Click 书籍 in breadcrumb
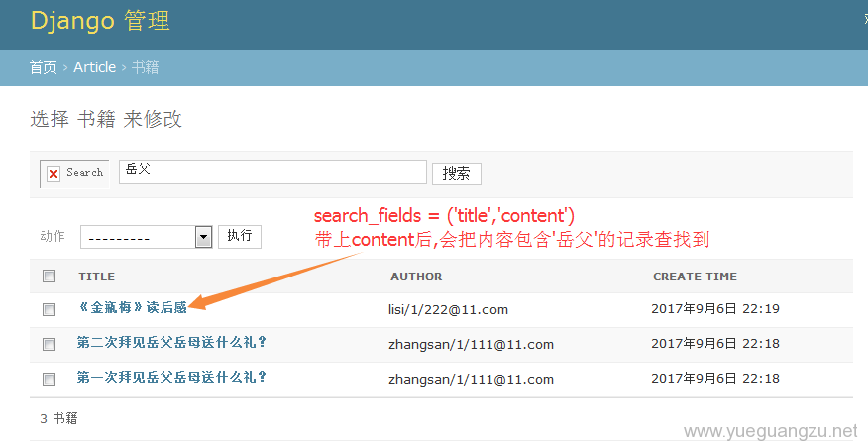 145,67
